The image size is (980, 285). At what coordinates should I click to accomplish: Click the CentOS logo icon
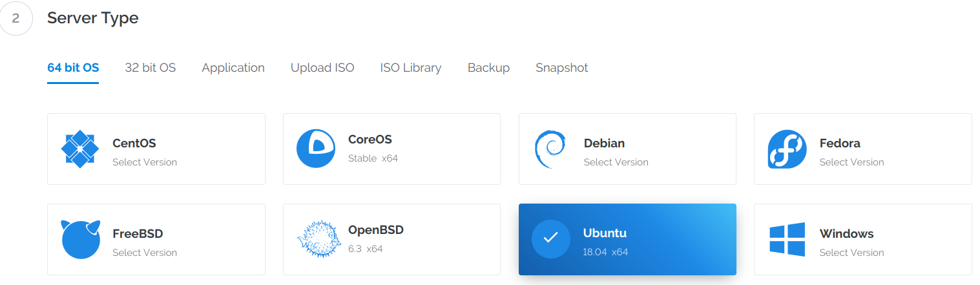pos(80,149)
